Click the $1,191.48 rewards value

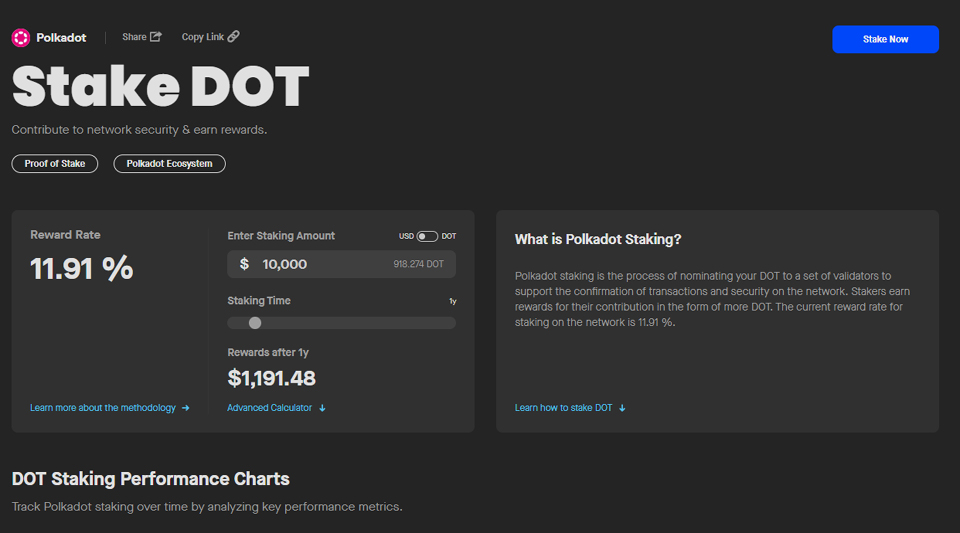click(x=271, y=378)
